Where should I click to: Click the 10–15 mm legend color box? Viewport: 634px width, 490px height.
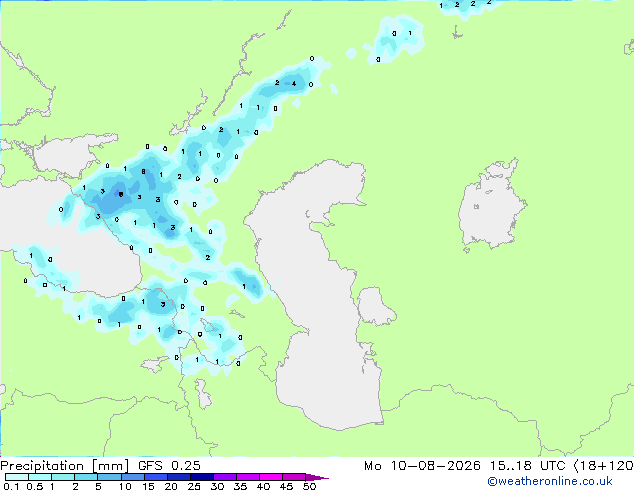tap(133, 477)
